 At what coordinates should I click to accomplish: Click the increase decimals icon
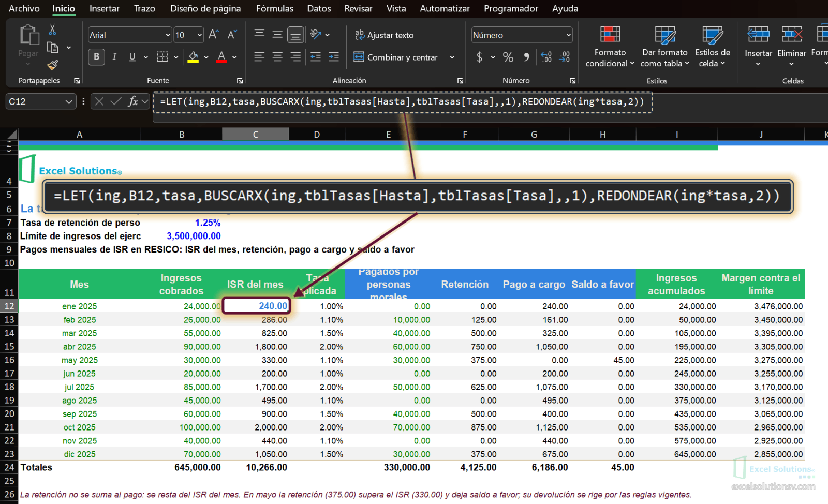coord(546,57)
